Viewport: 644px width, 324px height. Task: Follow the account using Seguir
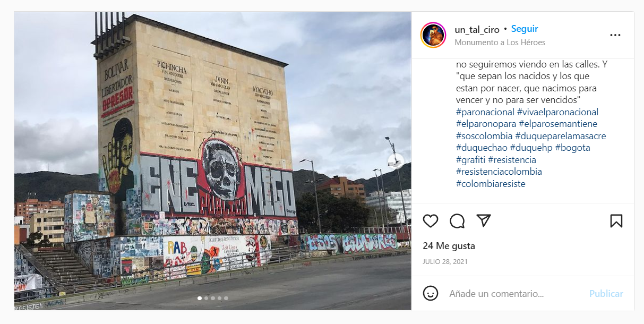[525, 29]
